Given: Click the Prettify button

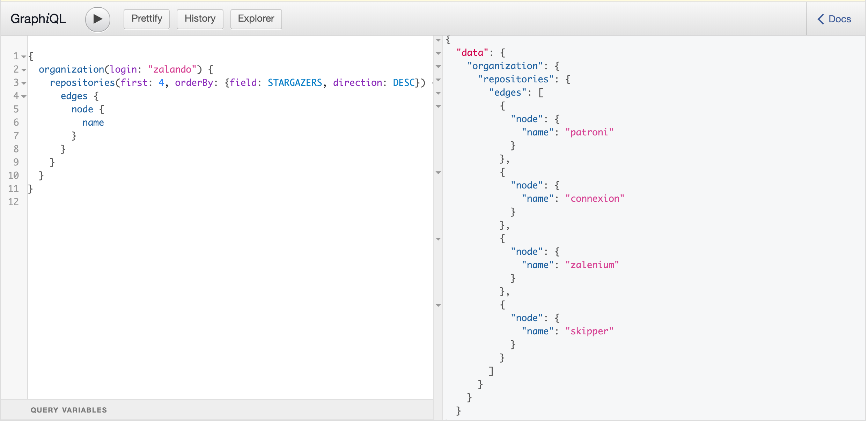Looking at the screenshot, I should 147,19.
